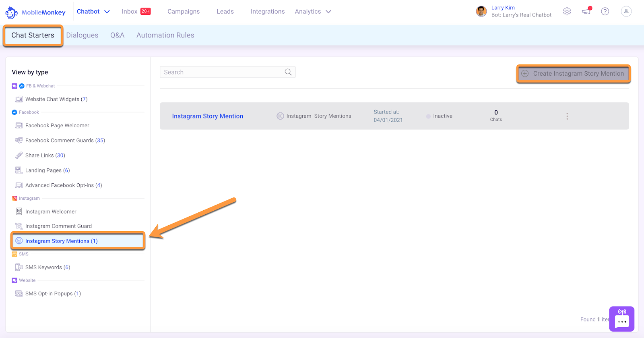Click the Facebook Page Welcomer icon

point(19,125)
